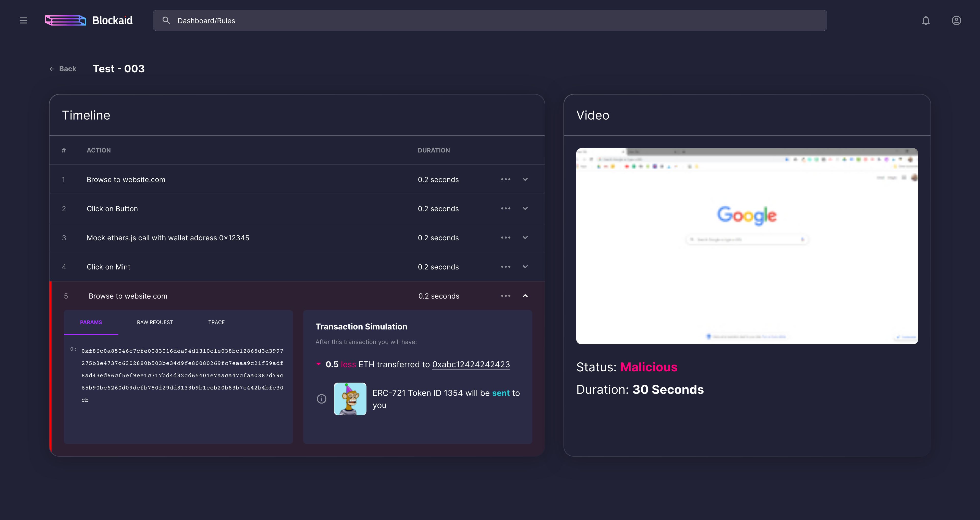Image resolution: width=980 pixels, height=520 pixels.
Task: Open more options for Click on Mint
Action: pos(506,267)
